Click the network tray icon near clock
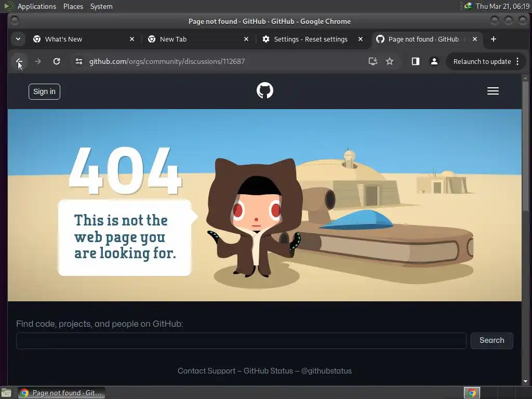This screenshot has width=532, height=399. pyautogui.click(x=468, y=6)
